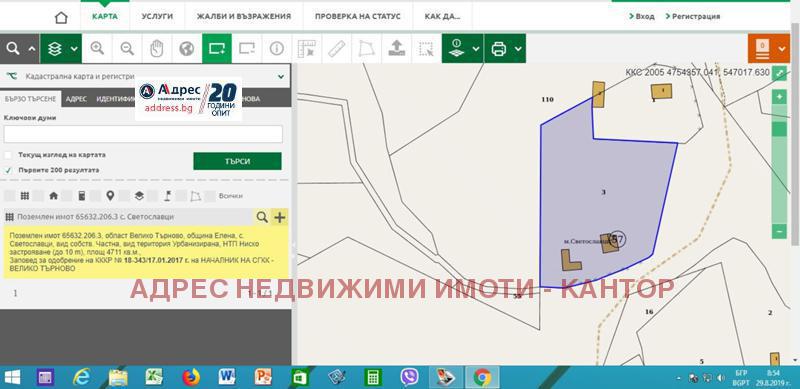Toggle the building house filter checkbox
The width and height of the screenshot is (800, 389).
tap(38, 196)
